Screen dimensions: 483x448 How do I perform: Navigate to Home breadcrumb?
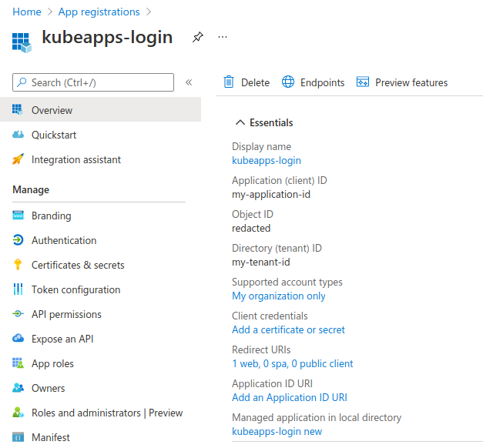point(27,12)
